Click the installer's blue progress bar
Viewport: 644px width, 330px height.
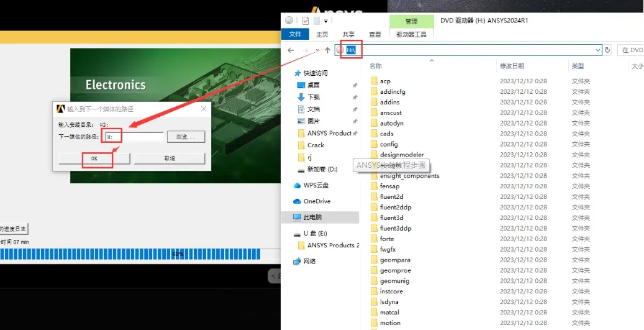[x=130, y=254]
